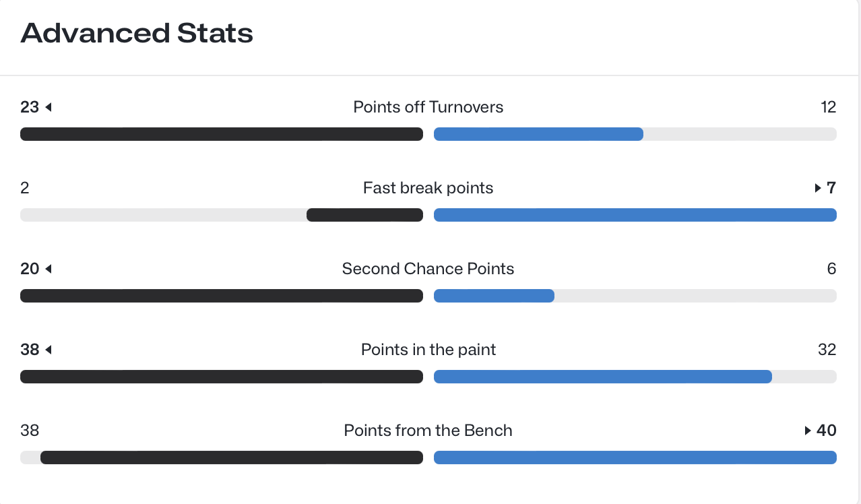
Task: Click the Second Chance Points label
Action: pyautogui.click(x=428, y=269)
